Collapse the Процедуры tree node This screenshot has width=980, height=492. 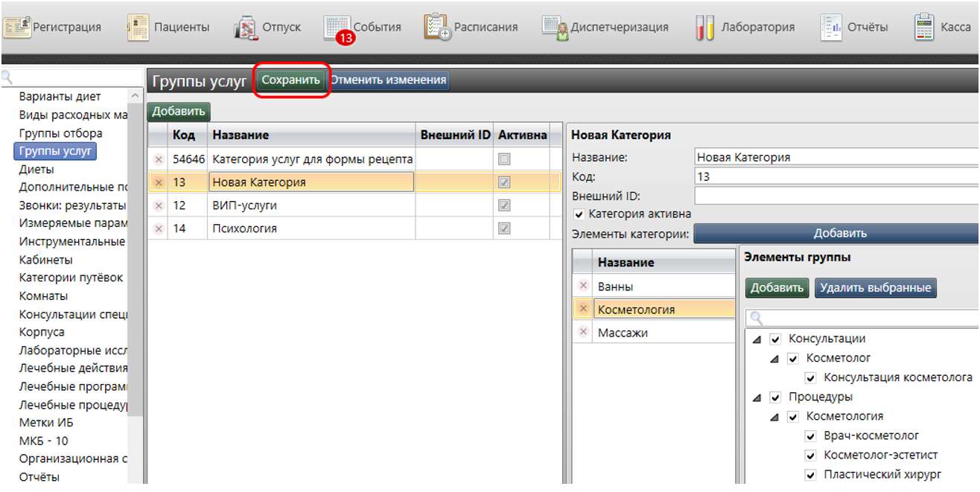pos(757,397)
